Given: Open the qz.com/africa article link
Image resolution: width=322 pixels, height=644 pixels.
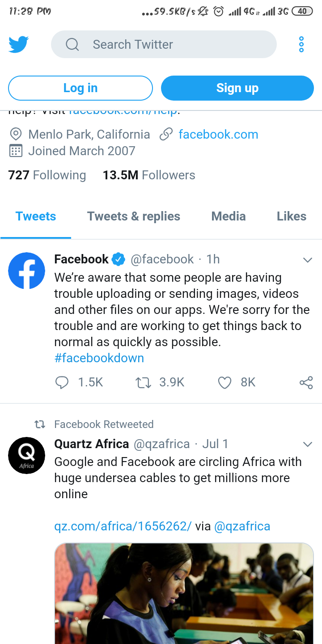Looking at the screenshot, I should (x=123, y=526).
